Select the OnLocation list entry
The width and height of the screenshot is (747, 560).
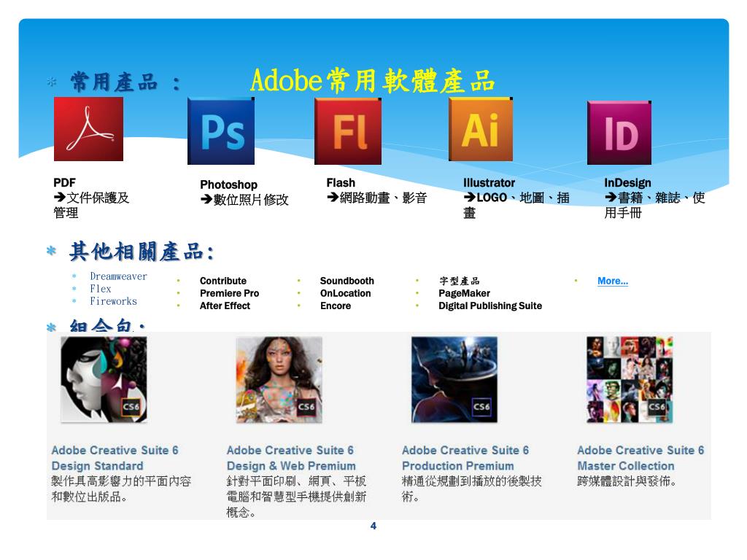click(x=345, y=293)
